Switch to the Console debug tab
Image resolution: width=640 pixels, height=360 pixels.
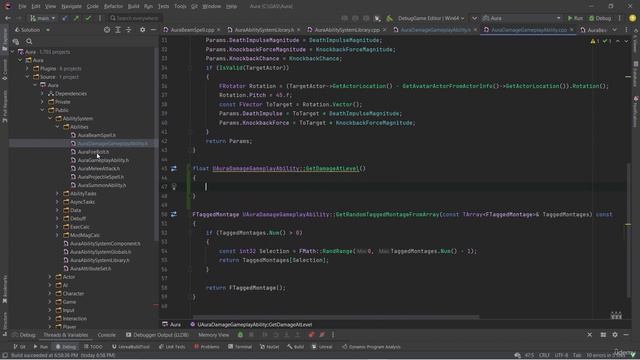click(x=107, y=335)
